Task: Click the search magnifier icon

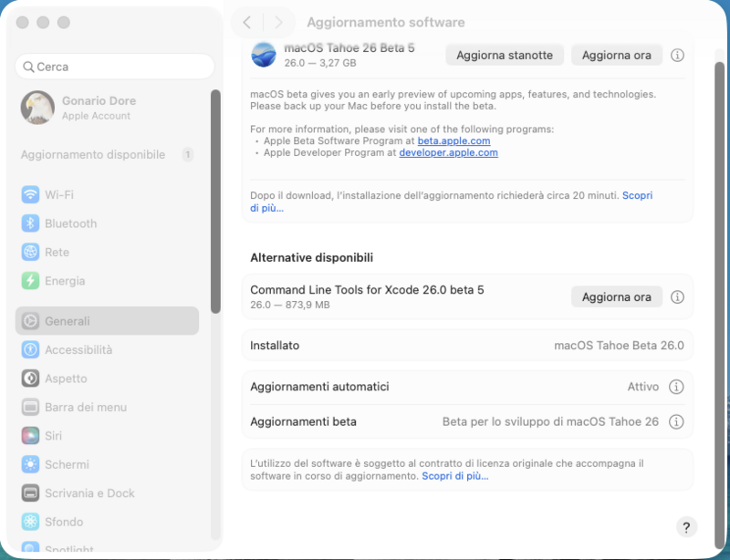Action: click(x=28, y=67)
